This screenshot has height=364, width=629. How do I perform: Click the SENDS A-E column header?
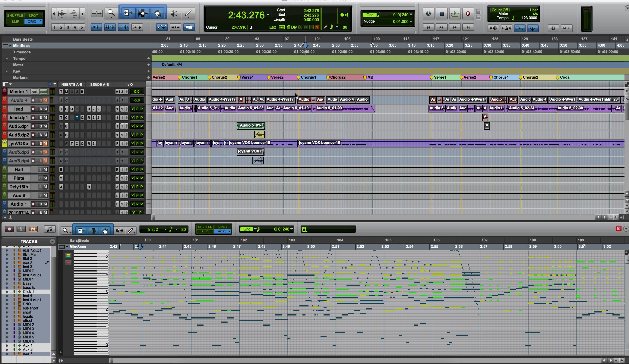click(99, 84)
